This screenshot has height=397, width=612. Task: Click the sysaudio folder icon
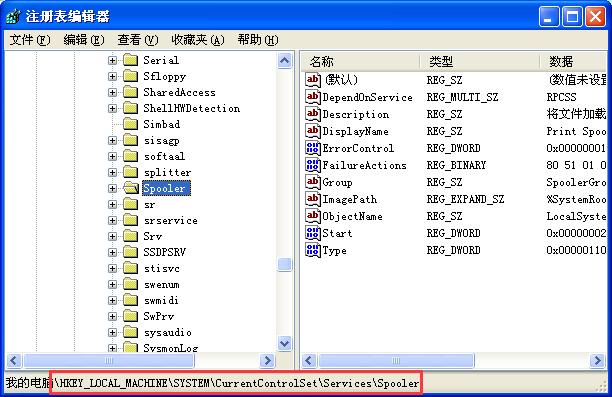[x=130, y=332]
